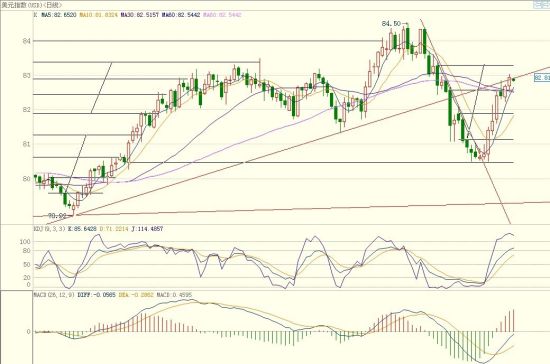Click the low price annotation near chart bottom-left
The image size is (550, 364).
pos(57,216)
